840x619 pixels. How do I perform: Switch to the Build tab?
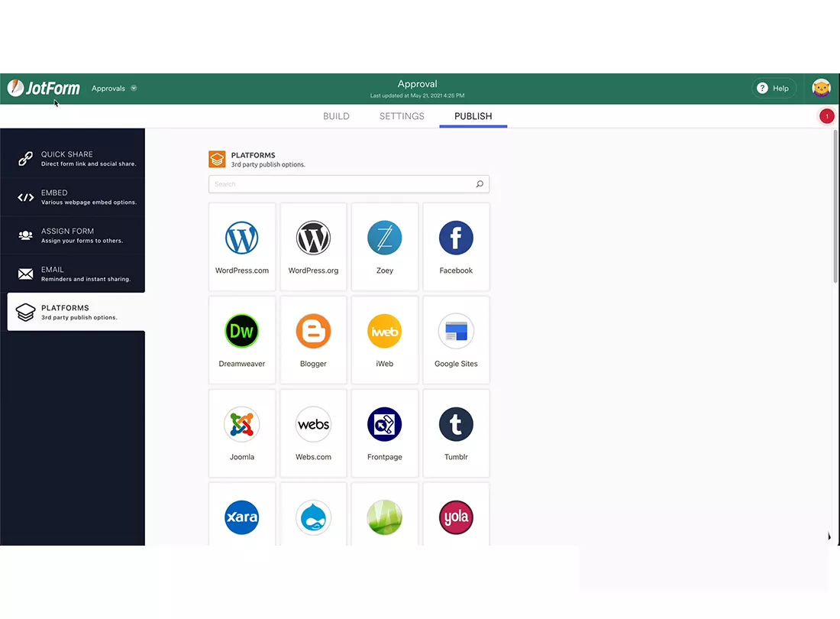[x=336, y=116]
